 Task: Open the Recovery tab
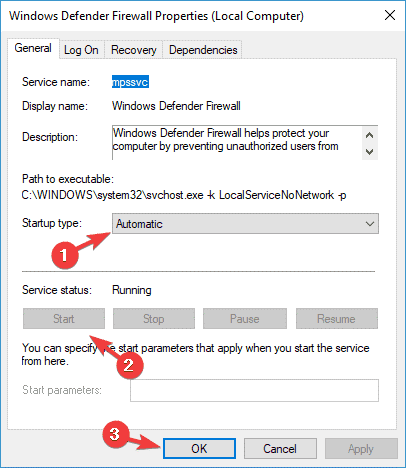(x=133, y=50)
